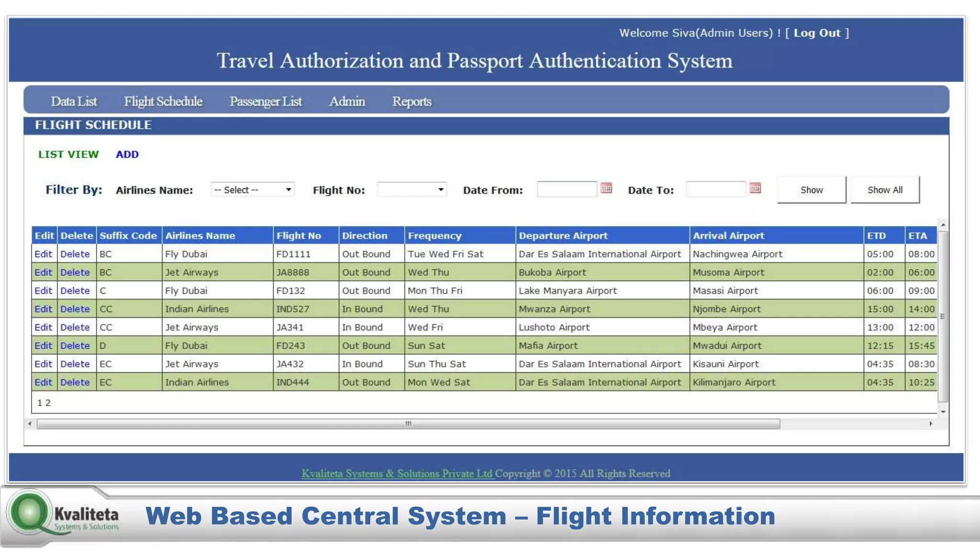Click the Airlines Name column header
Screen dimensions: 980x551
pos(217,235)
